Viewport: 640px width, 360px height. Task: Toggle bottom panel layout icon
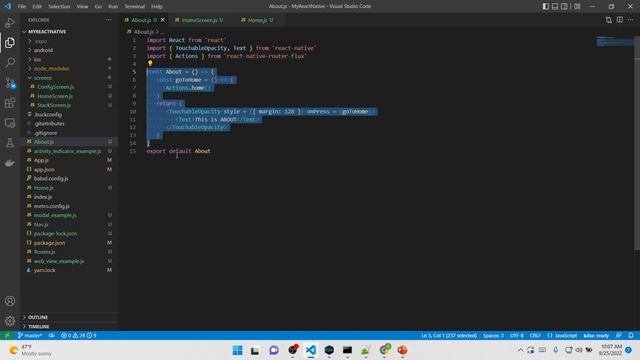pos(555,6)
